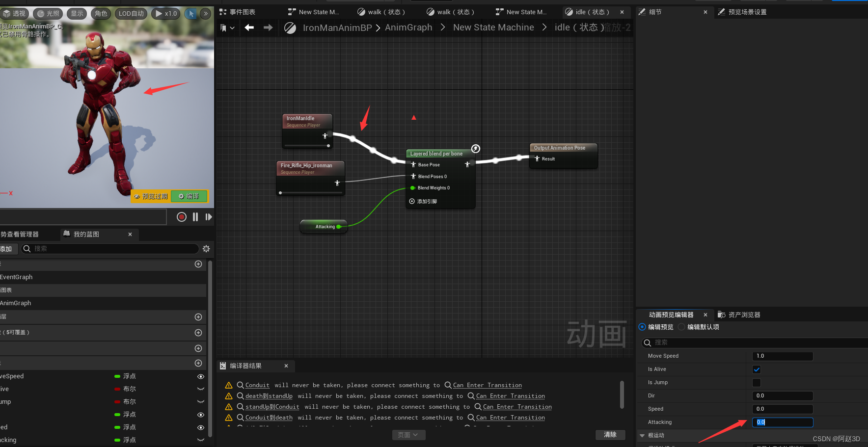The image size is (868, 447).
Task: Close the My Blueprint tab
Action: 130,235
